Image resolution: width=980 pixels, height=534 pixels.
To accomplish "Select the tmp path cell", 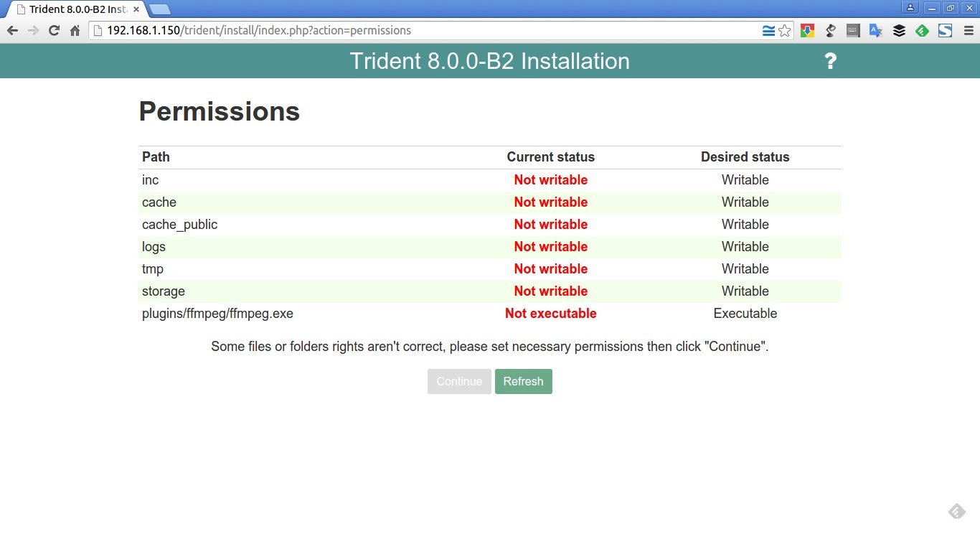I will [153, 268].
